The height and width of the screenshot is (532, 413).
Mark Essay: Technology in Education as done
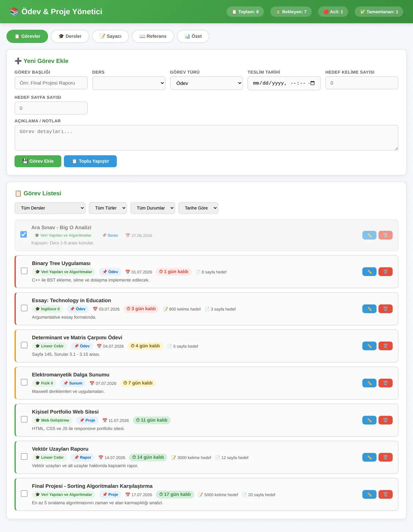point(24,308)
